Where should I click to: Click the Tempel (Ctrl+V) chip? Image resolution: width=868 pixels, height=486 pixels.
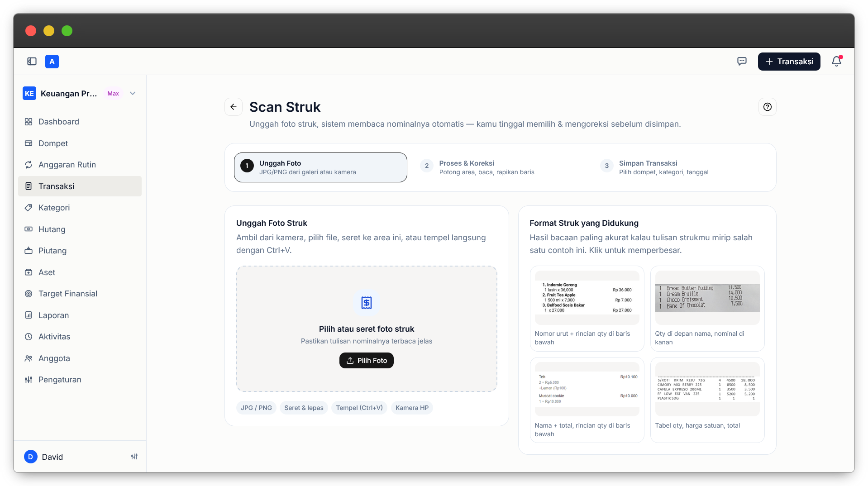click(359, 408)
